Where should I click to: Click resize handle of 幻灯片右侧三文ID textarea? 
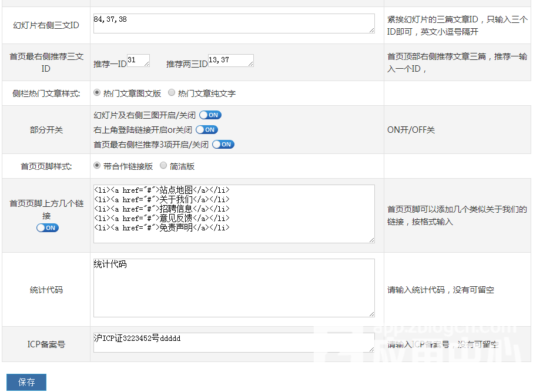371,30
